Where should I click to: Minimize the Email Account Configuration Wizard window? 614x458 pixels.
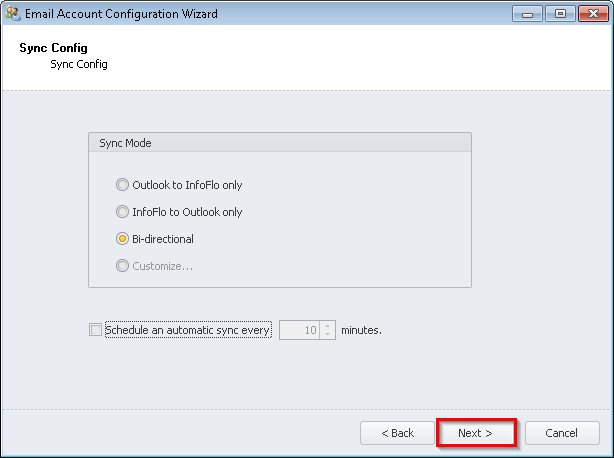pyautogui.click(x=528, y=14)
